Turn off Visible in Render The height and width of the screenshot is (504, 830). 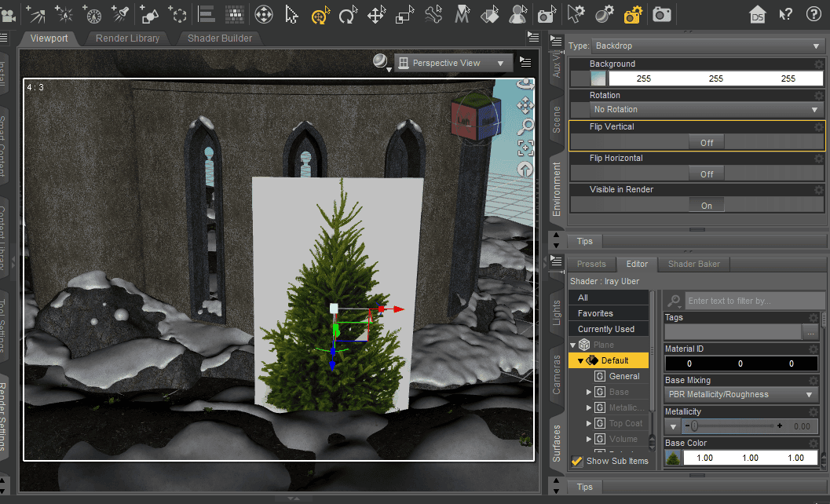coord(706,204)
